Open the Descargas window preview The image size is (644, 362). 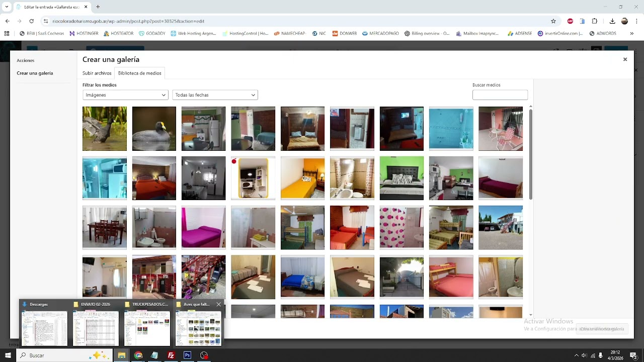44,323
